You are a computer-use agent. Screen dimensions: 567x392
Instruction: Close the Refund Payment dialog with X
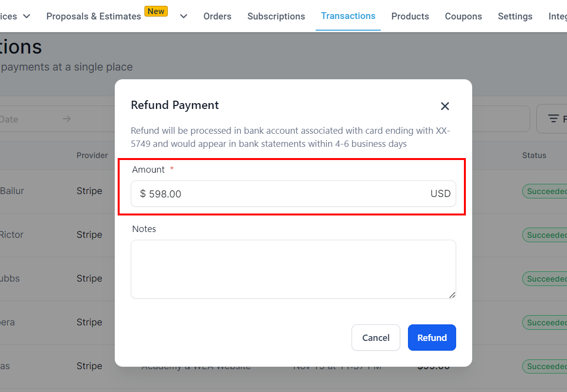(x=445, y=106)
